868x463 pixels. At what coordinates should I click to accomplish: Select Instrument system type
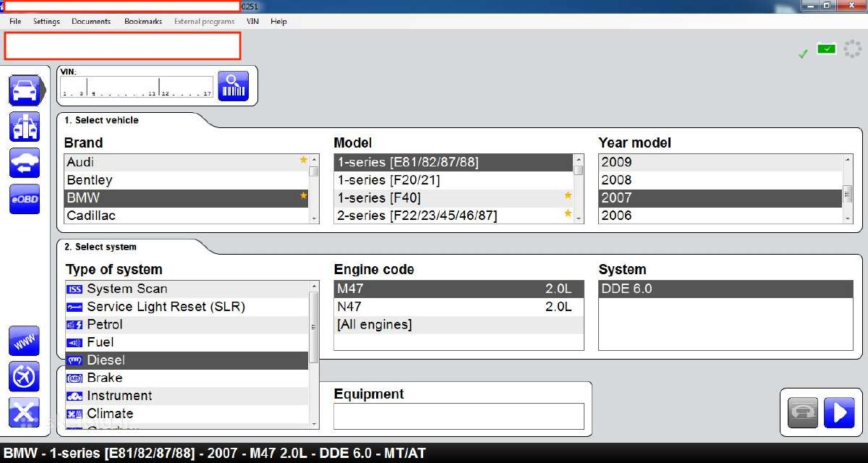(187, 396)
